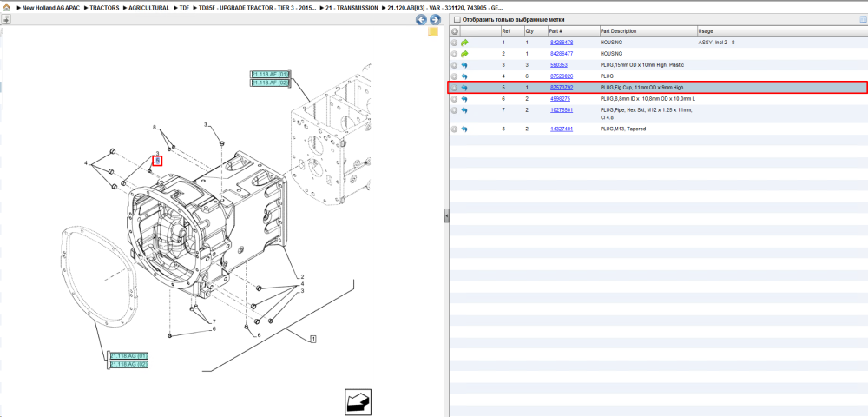Add part 4998275 using its round icon
The height and width of the screenshot is (417, 868).
click(x=455, y=99)
